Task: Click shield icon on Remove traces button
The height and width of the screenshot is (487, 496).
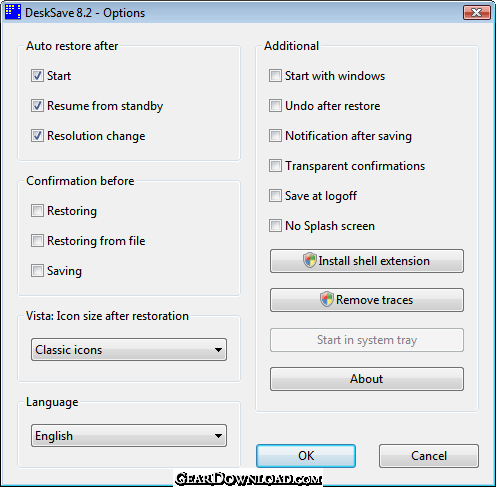Action: (327, 299)
